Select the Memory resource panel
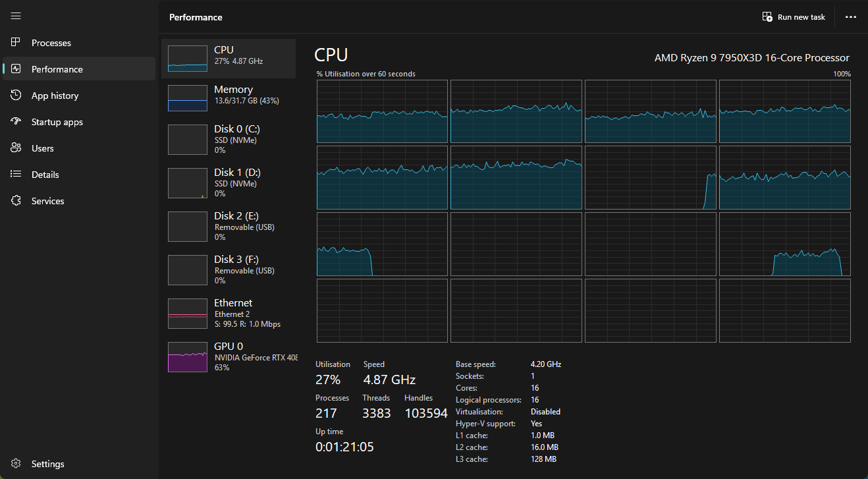 229,96
